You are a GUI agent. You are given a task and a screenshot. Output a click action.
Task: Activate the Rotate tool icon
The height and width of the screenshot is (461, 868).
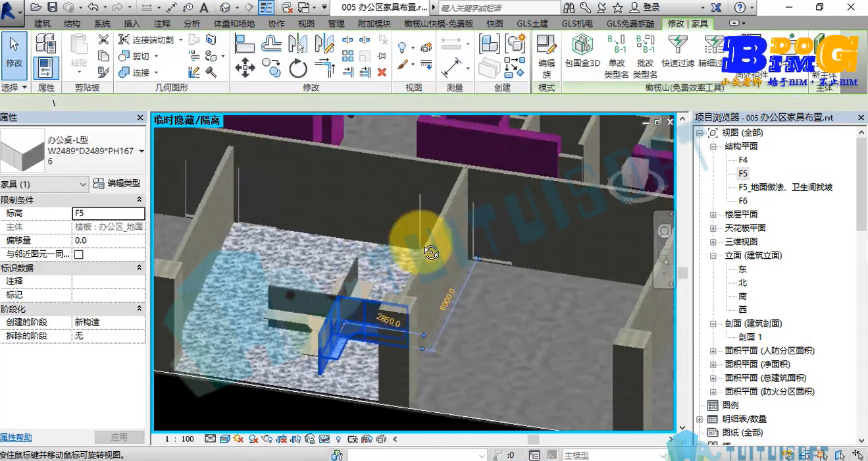click(297, 68)
